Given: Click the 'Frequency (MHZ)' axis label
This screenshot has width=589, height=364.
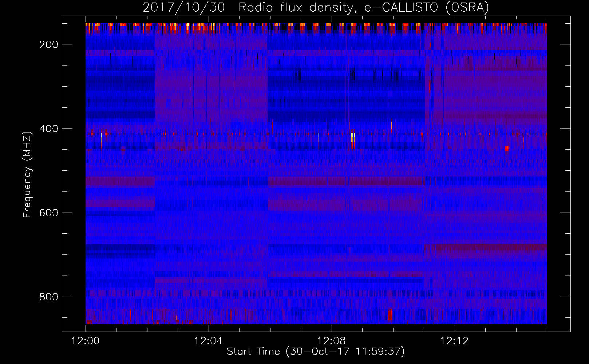Looking at the screenshot, I should (x=27, y=174).
